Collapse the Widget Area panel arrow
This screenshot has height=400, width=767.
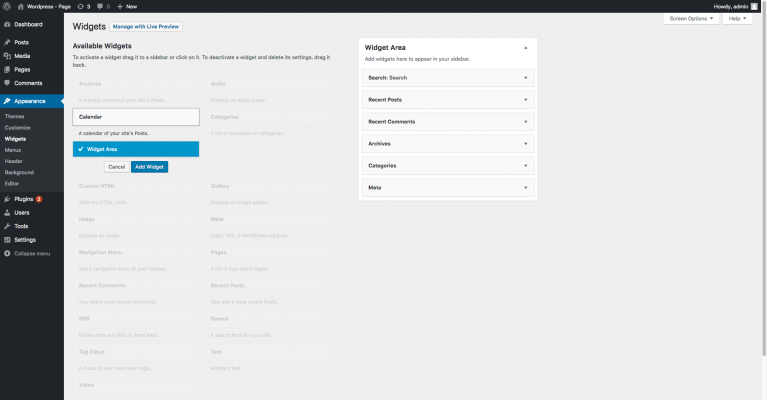(526, 48)
